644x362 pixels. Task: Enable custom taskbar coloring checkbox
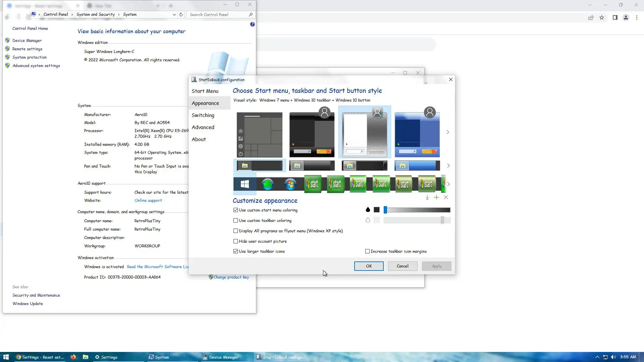click(235, 221)
